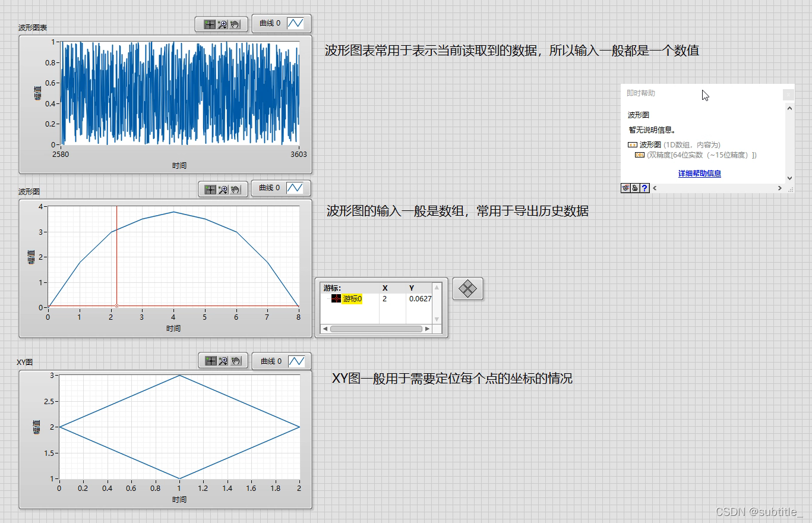Select the cursor crosshair tool on 波形图表 palette

(209, 24)
